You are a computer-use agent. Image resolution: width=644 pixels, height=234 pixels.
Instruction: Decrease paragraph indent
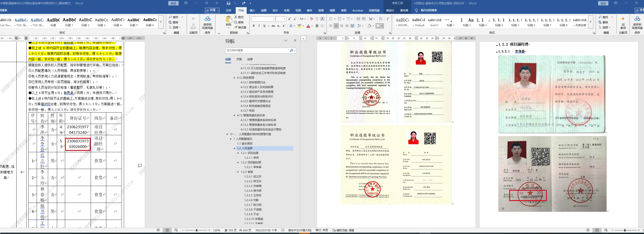(358, 19)
